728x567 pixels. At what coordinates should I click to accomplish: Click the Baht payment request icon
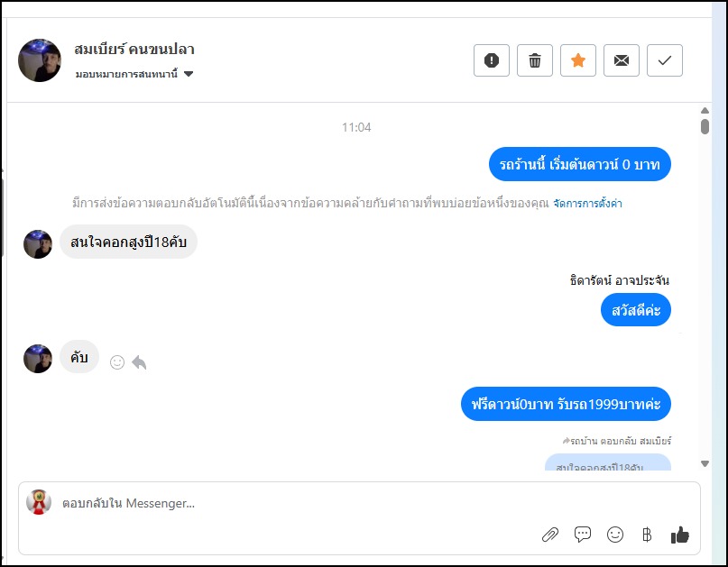pyautogui.click(x=647, y=535)
